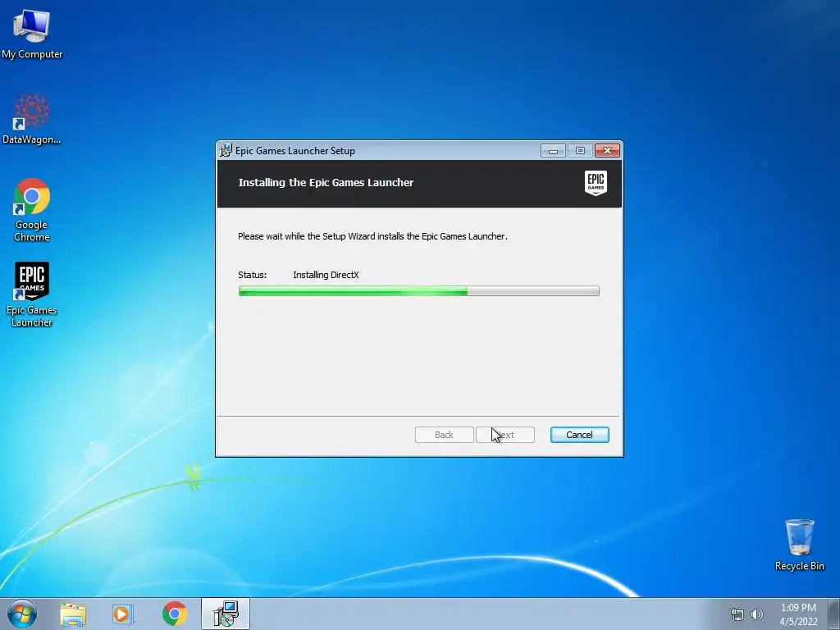Launch Windows Media Player from taskbar
Viewport: 840px width, 630px height.
coord(123,614)
